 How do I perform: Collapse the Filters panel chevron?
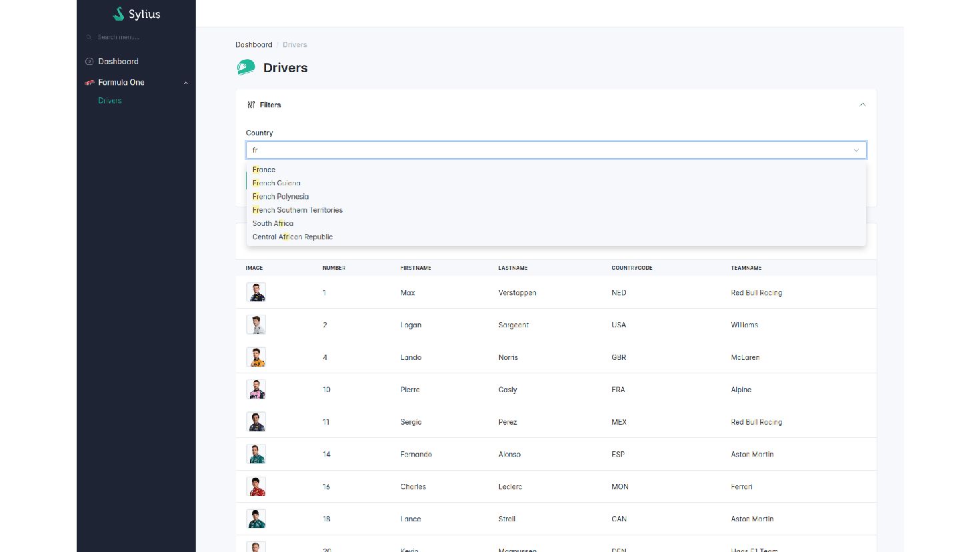[862, 105]
